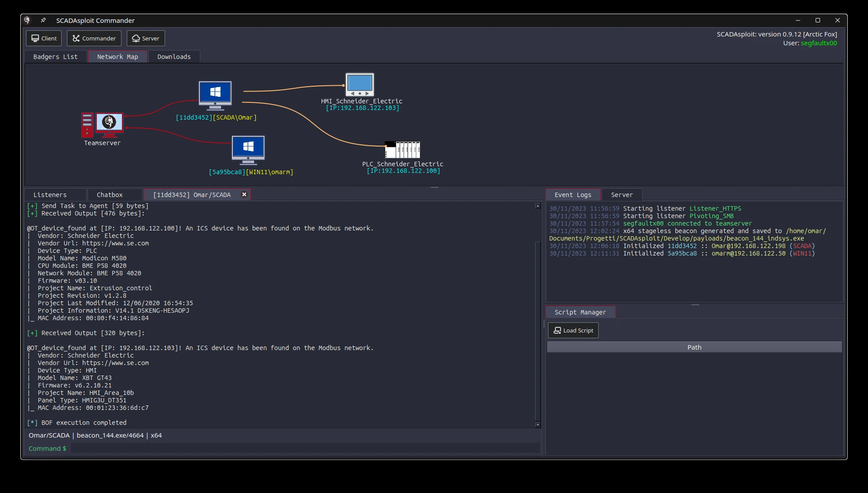
Task: Click the 'BOF execution completed' line
Action: click(x=77, y=423)
